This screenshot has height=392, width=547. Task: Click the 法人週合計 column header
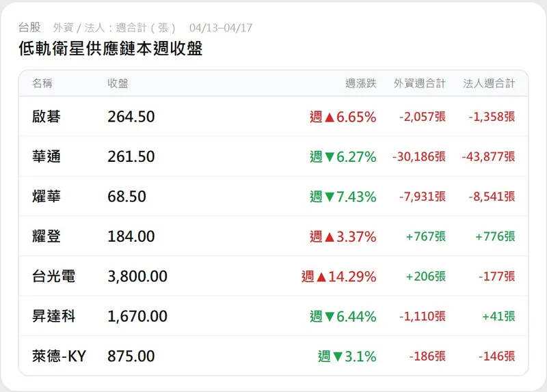pyautogui.click(x=489, y=83)
